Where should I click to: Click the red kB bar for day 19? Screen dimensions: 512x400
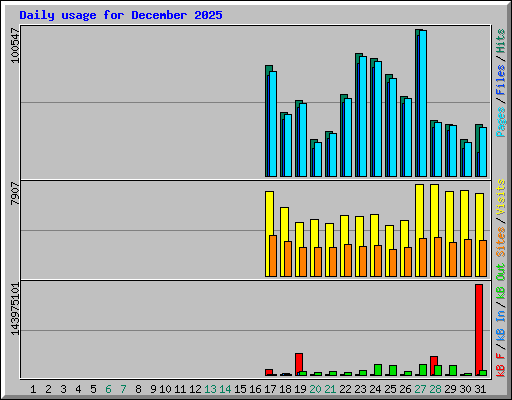(299, 363)
